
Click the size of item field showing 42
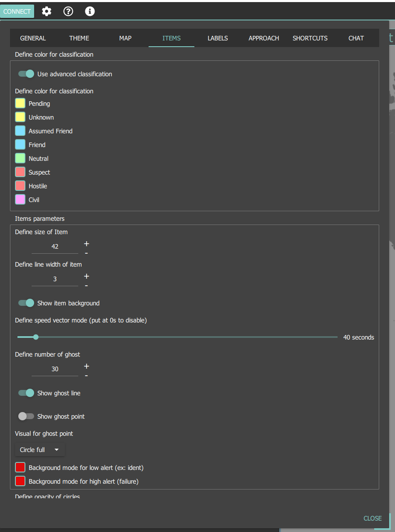pyautogui.click(x=55, y=247)
